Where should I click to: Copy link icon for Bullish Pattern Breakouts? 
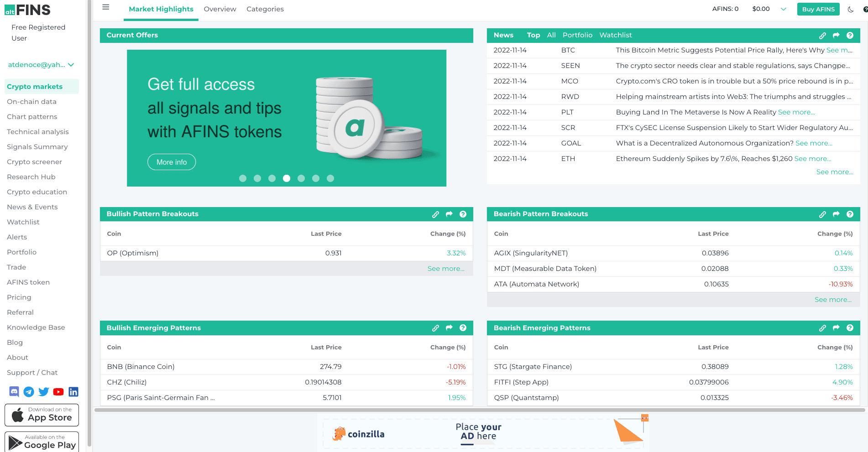(435, 214)
